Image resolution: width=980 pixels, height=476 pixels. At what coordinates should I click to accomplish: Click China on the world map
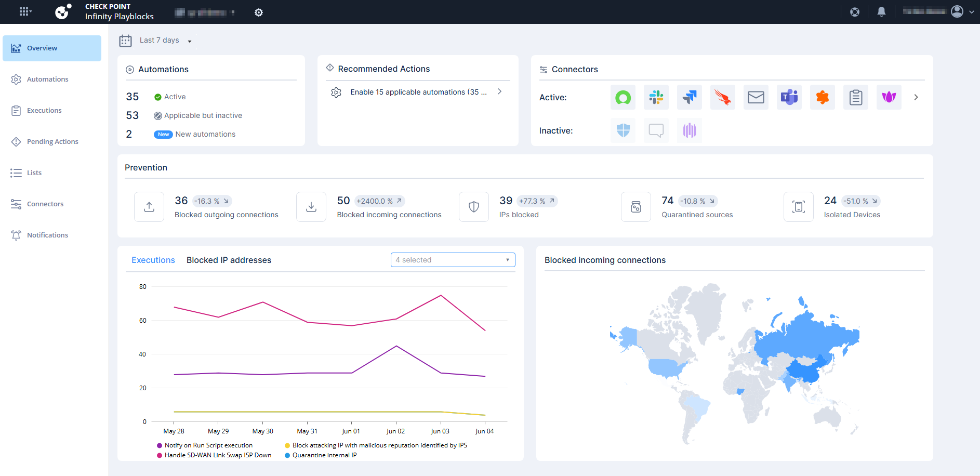click(x=804, y=370)
